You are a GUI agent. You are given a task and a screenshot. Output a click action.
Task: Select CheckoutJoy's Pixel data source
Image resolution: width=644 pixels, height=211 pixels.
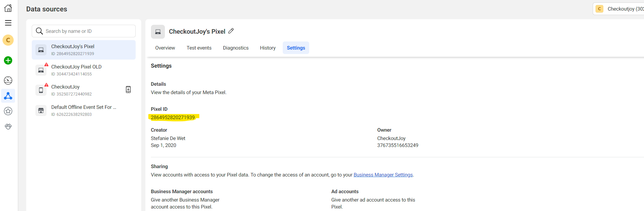tap(84, 50)
